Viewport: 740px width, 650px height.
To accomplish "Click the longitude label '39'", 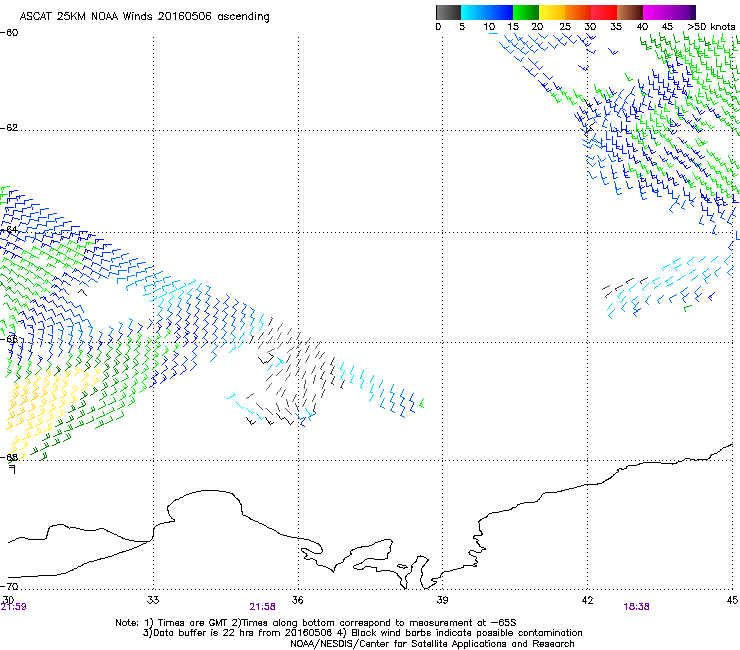I will [442, 600].
